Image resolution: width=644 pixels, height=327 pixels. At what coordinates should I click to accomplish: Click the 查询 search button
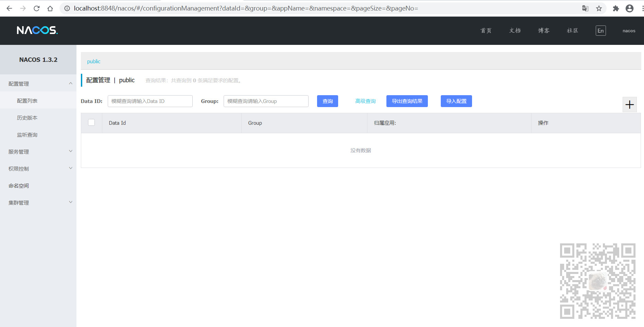coord(328,101)
